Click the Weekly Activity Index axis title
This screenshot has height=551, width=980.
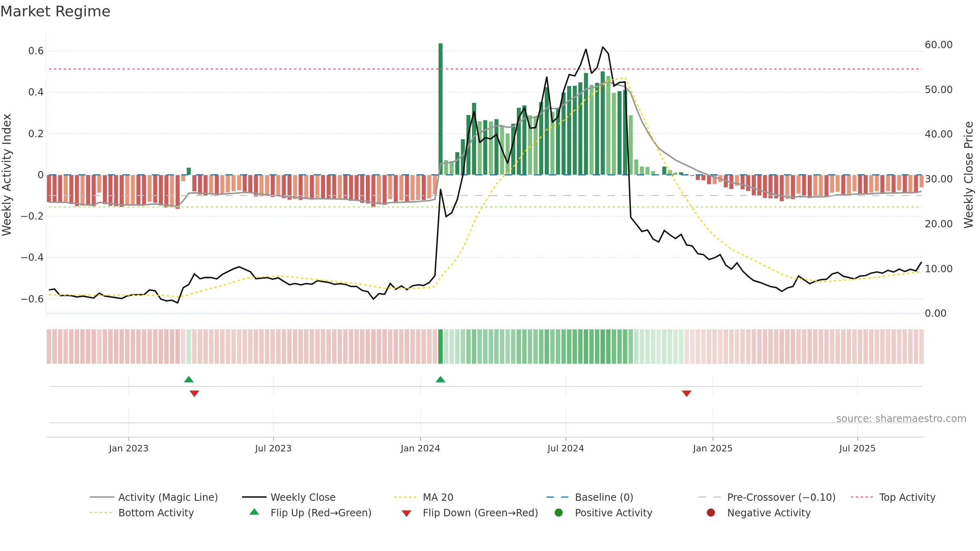point(7,175)
